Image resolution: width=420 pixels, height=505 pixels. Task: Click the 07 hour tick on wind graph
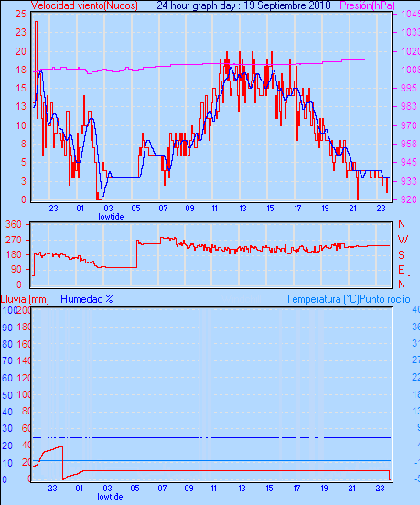[163, 209]
